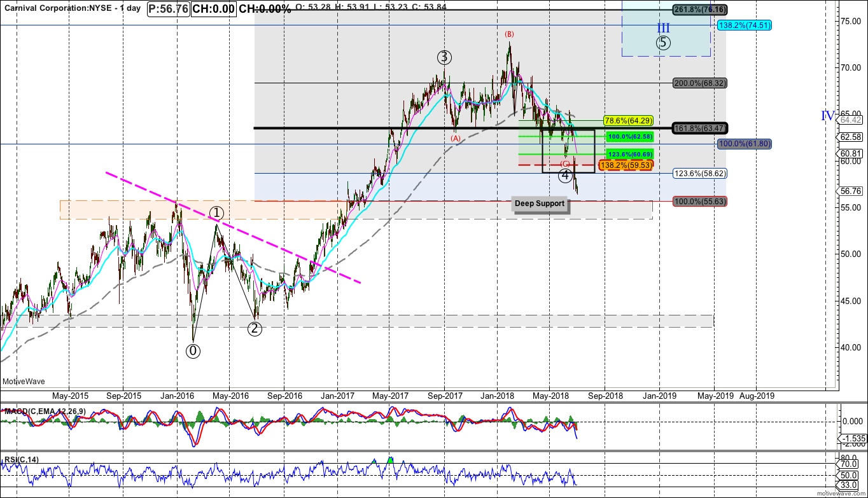
Task: Click the 56.76 price axis marker
Action: pos(851,191)
